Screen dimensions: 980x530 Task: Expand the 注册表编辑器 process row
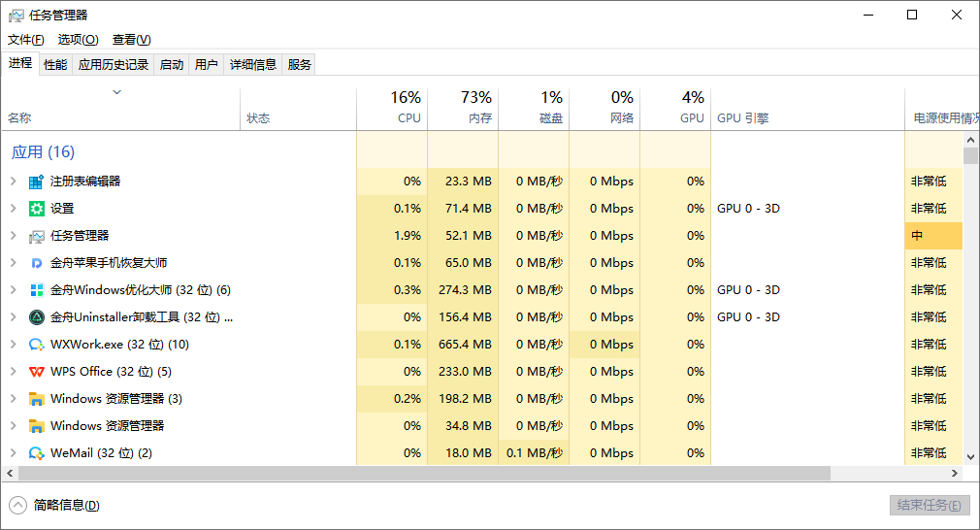[14, 182]
